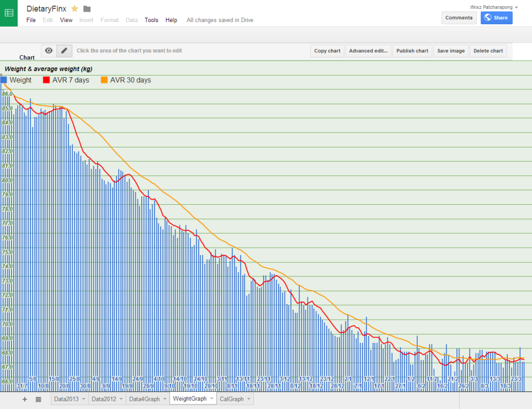Open the CalGraph tab dropdown arrow
Screen dimensions: 532x409
click(249, 399)
